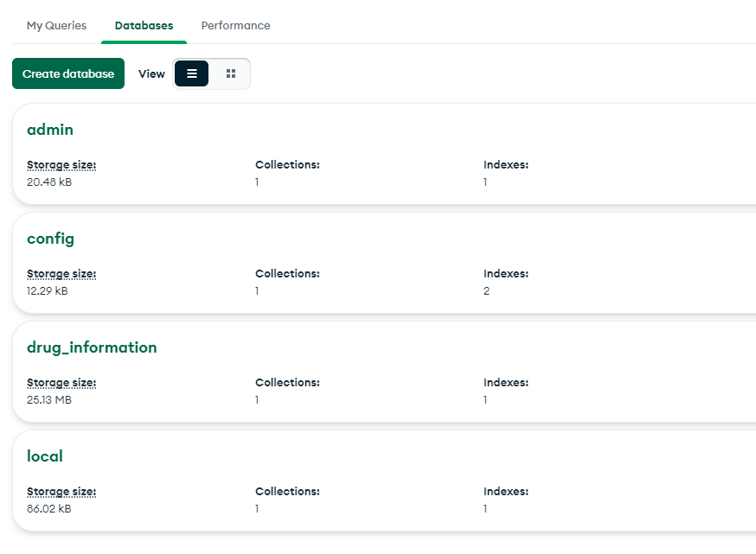This screenshot has width=756, height=554.
Task: Switch to list view icon
Action: [x=191, y=73]
